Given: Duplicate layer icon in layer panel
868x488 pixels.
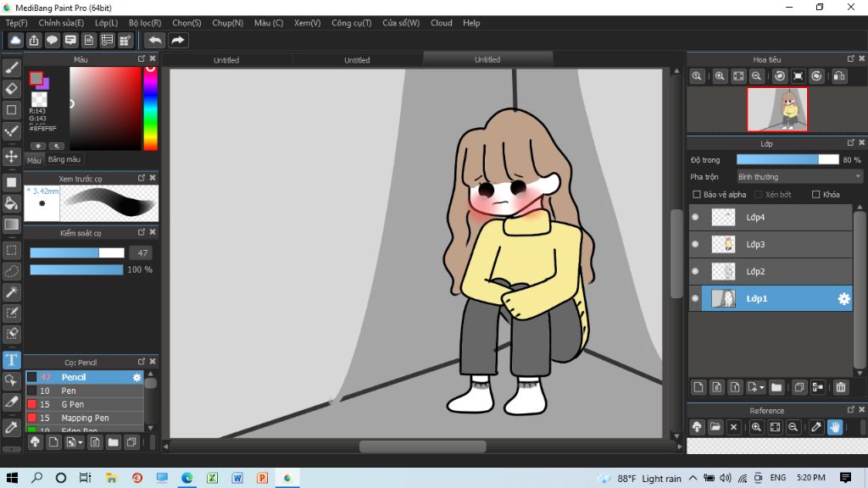Looking at the screenshot, I should [x=798, y=387].
